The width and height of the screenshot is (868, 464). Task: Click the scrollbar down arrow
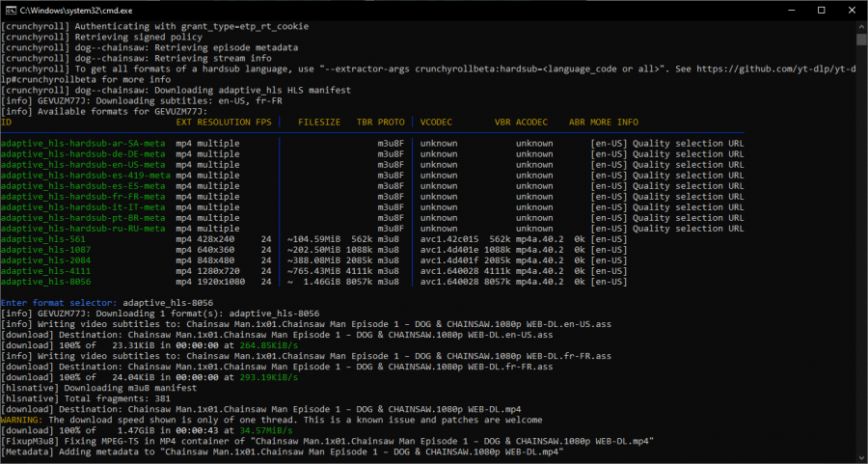point(861,457)
